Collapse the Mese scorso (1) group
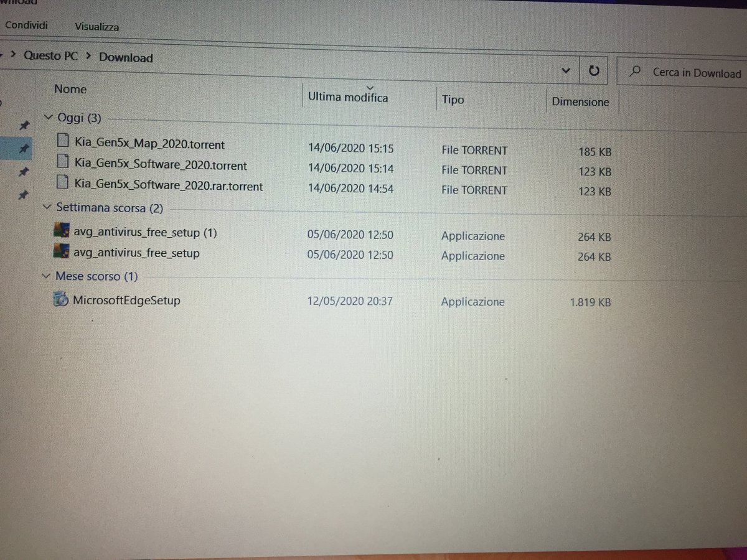The width and height of the screenshot is (747, 560). point(46,275)
